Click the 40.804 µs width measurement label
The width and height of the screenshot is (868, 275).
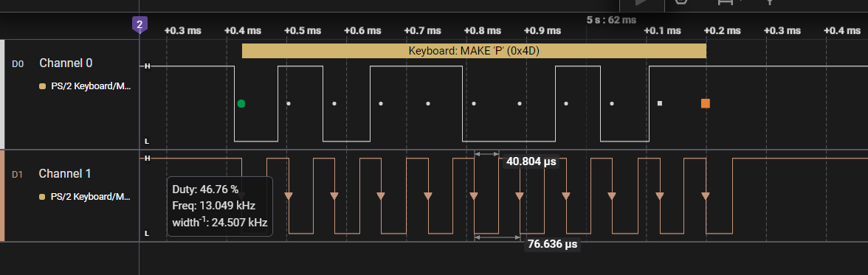531,162
